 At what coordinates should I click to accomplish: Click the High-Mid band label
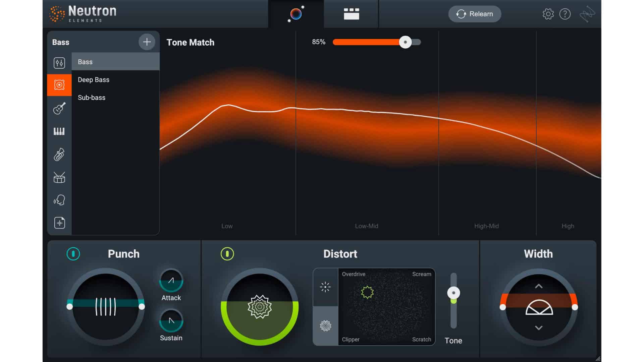pos(486,226)
